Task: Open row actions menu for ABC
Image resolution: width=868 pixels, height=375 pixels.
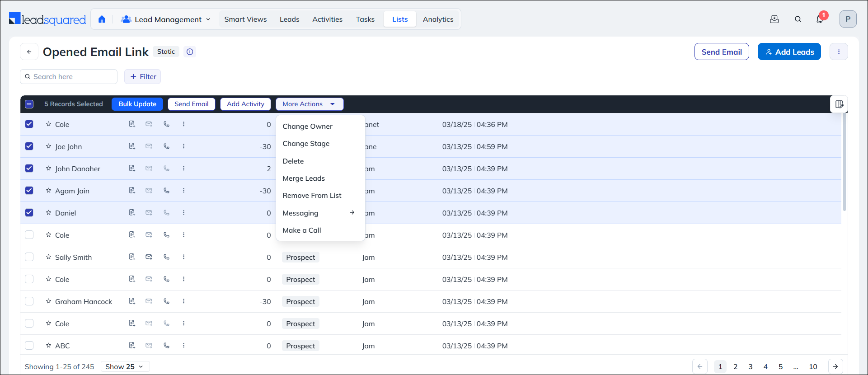Action: (x=184, y=346)
